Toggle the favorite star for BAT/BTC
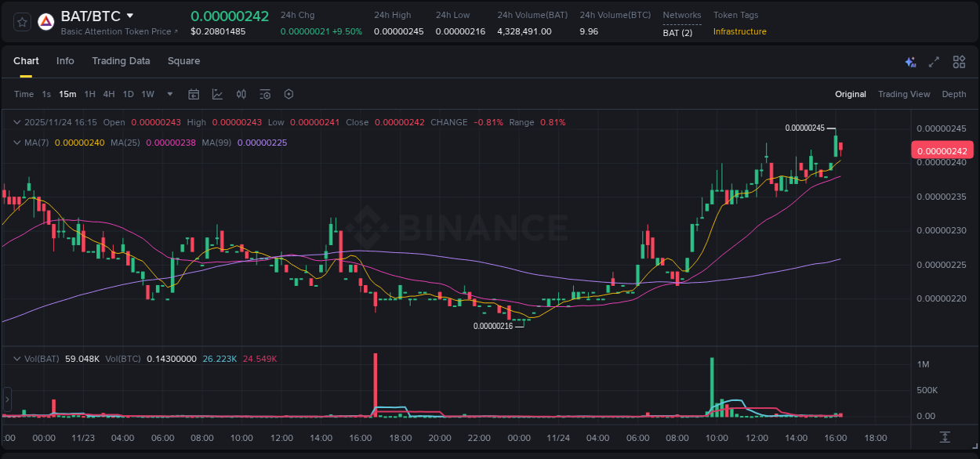The width and height of the screenshot is (980, 459). pos(21,21)
